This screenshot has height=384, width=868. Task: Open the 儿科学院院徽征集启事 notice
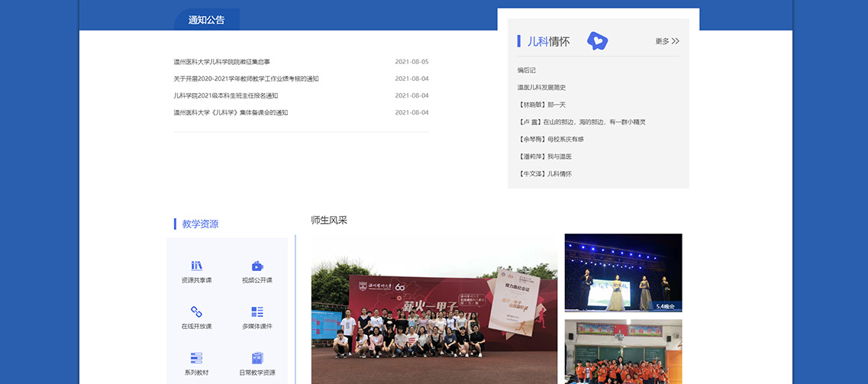(x=222, y=62)
